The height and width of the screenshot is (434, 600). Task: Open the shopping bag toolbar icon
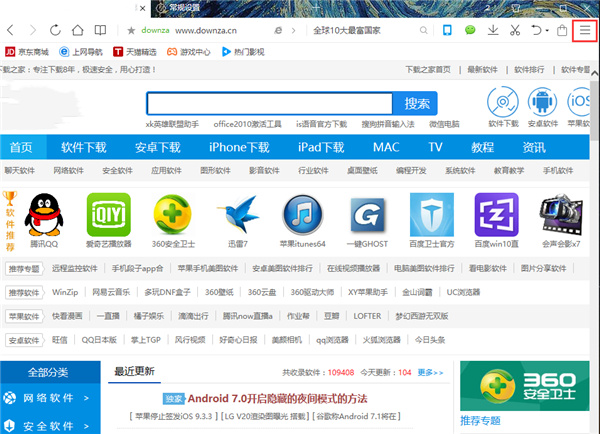coord(562,30)
